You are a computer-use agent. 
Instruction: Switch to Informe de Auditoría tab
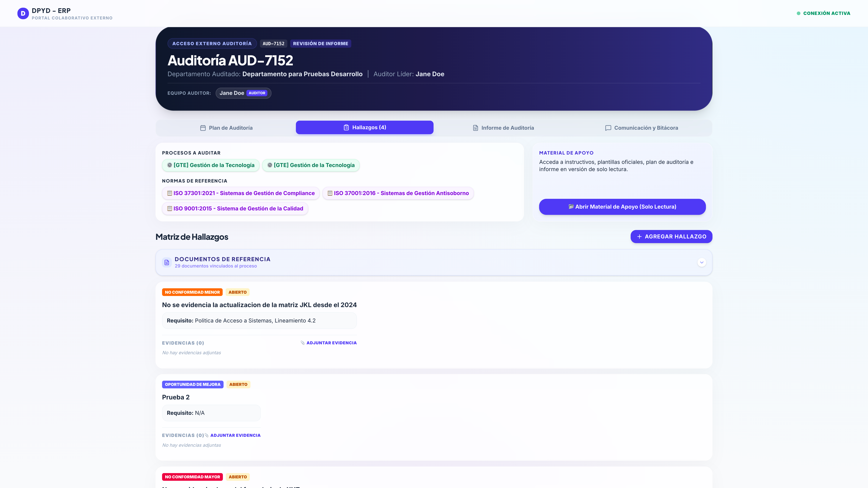tap(503, 128)
